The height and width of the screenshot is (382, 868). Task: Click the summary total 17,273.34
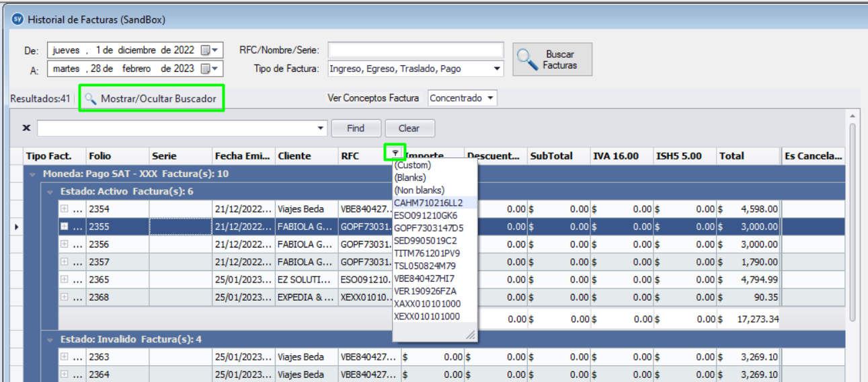click(x=748, y=319)
